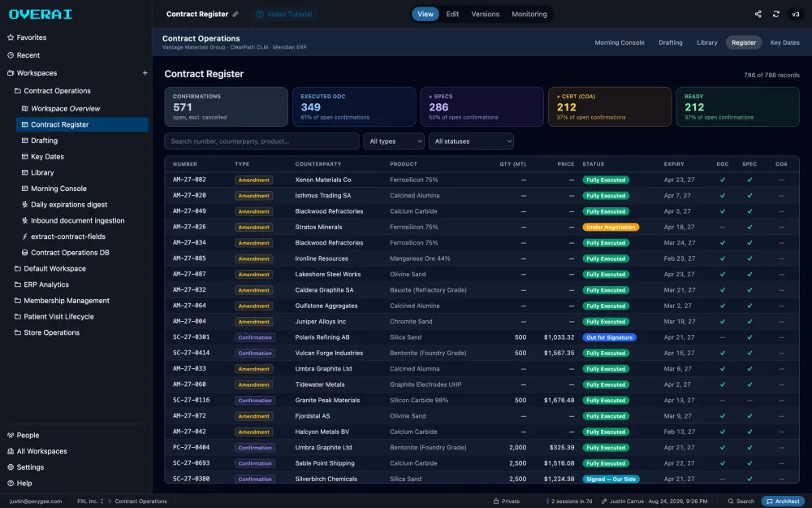Click contract number SC-27-0301
812x508 pixels.
coord(191,337)
